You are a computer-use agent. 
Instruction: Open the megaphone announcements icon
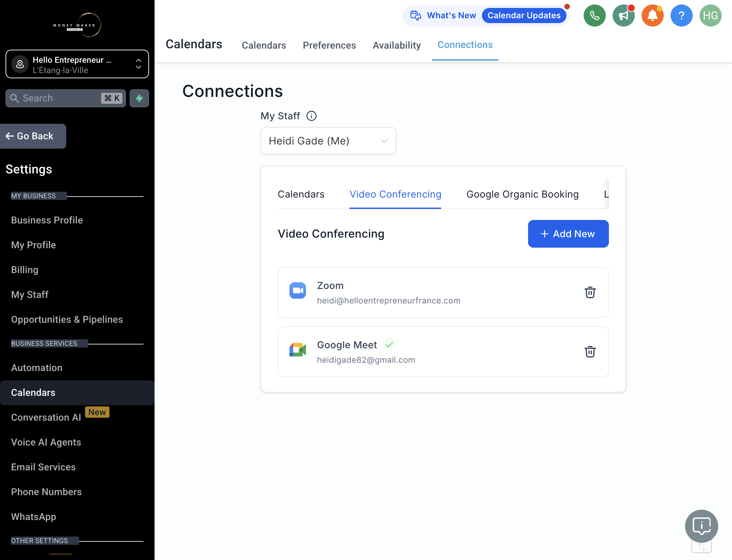click(x=623, y=16)
